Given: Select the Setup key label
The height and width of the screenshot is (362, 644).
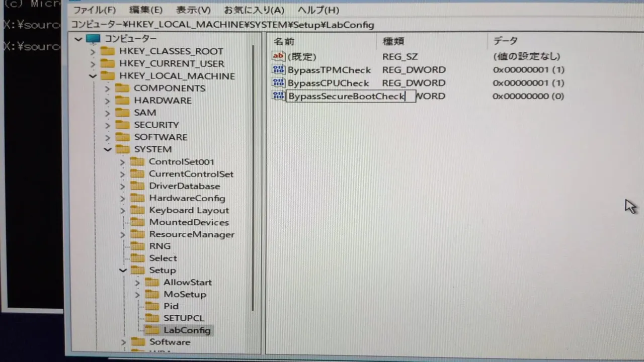Looking at the screenshot, I should (163, 270).
